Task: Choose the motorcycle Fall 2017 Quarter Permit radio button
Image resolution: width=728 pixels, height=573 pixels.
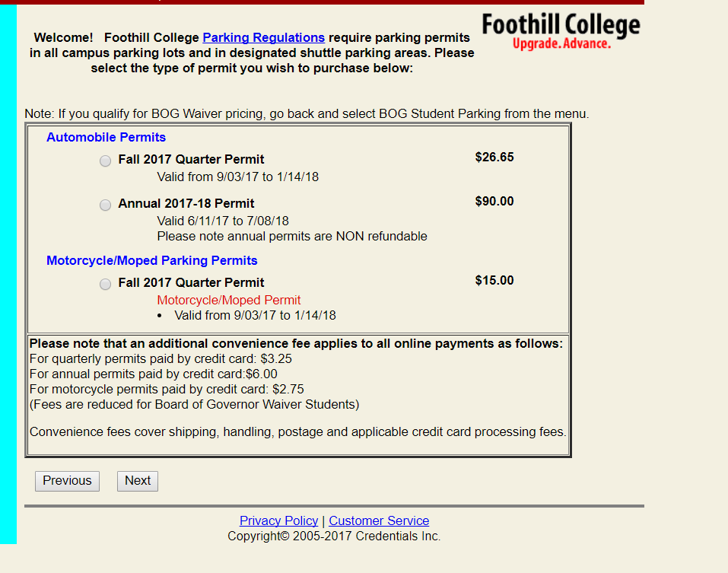Action: (106, 284)
